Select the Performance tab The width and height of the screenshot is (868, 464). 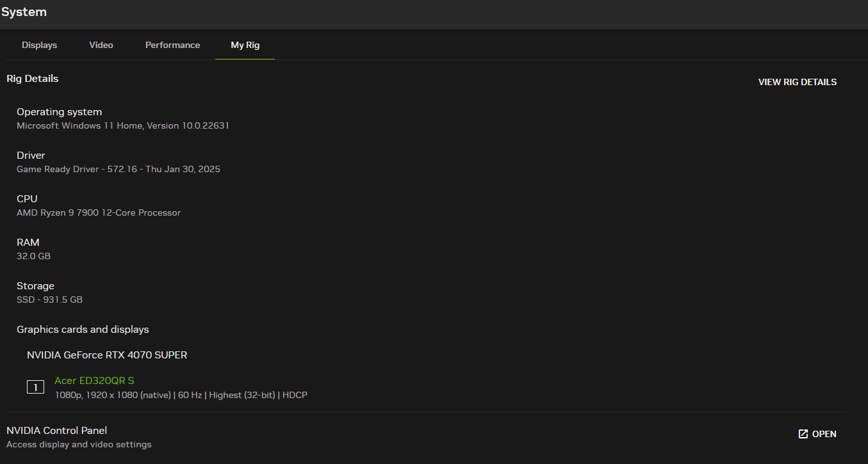click(172, 45)
